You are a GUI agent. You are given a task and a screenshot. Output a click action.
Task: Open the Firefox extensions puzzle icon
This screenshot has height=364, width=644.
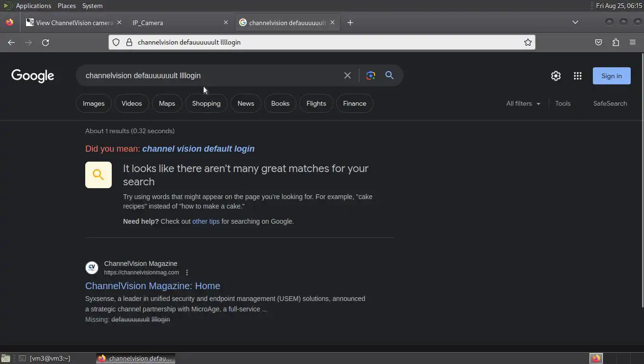(x=616, y=42)
